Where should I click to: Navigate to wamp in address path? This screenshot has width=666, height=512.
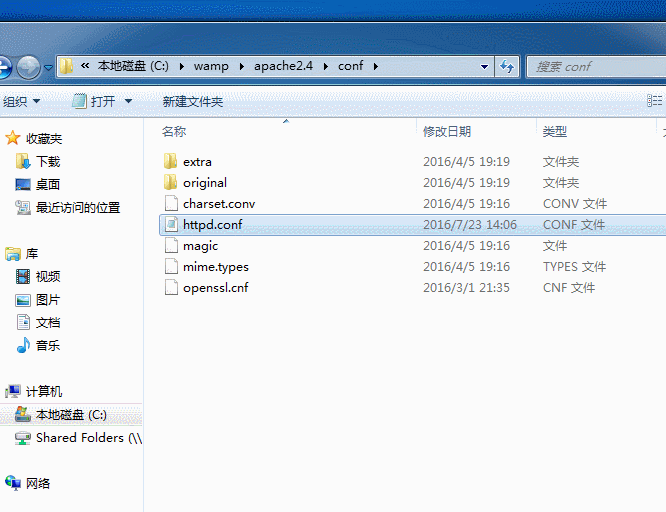click(211, 66)
